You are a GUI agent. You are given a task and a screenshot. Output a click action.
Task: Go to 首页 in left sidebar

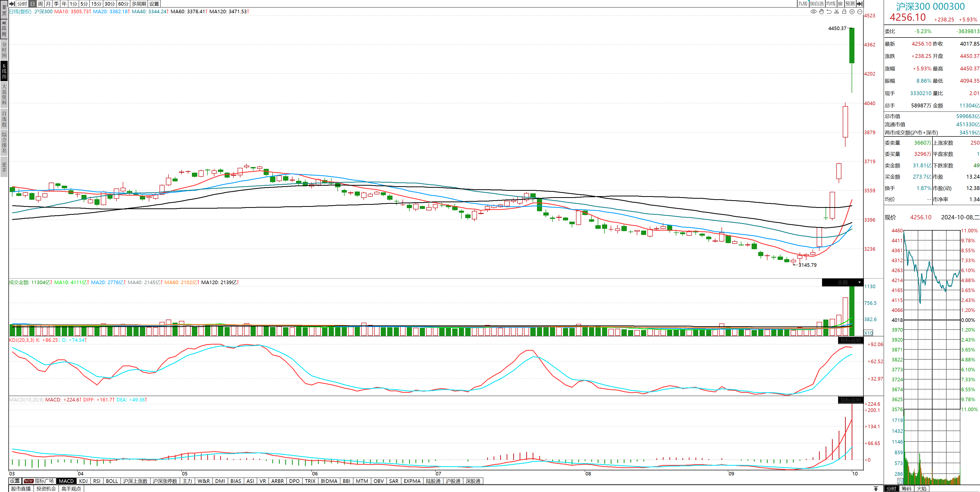click(x=4, y=9)
